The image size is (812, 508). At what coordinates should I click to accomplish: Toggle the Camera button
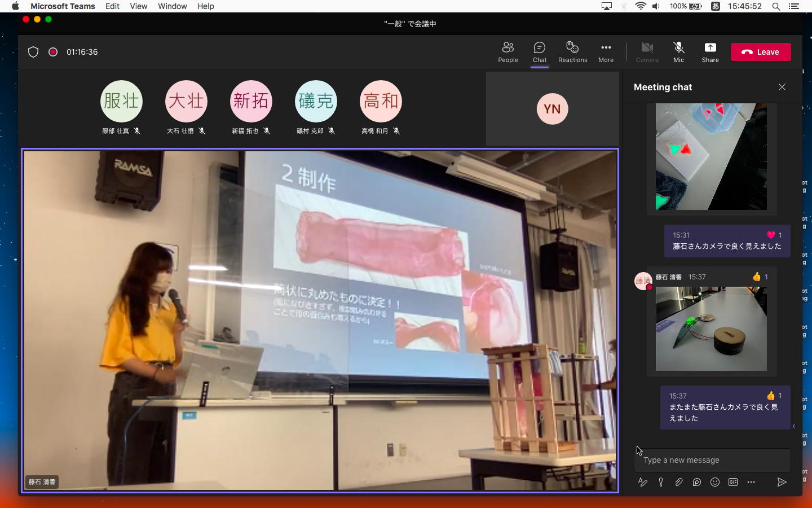tap(647, 52)
